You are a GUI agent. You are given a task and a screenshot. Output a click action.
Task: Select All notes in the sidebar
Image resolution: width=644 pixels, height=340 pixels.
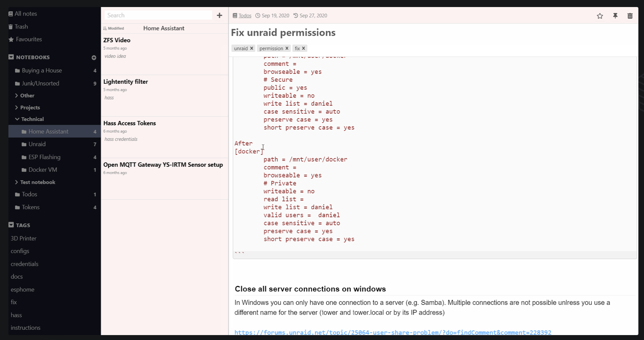[x=25, y=13]
